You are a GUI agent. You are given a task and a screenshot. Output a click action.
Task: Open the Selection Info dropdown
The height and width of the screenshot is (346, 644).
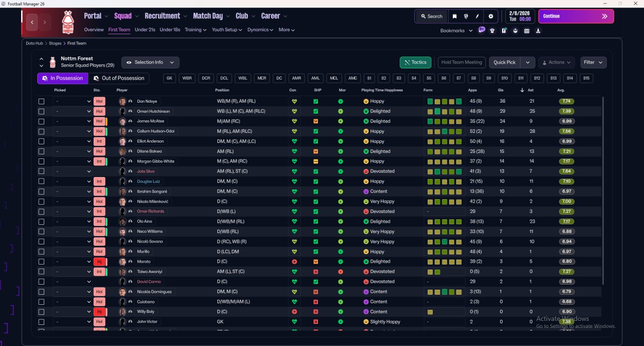[150, 62]
